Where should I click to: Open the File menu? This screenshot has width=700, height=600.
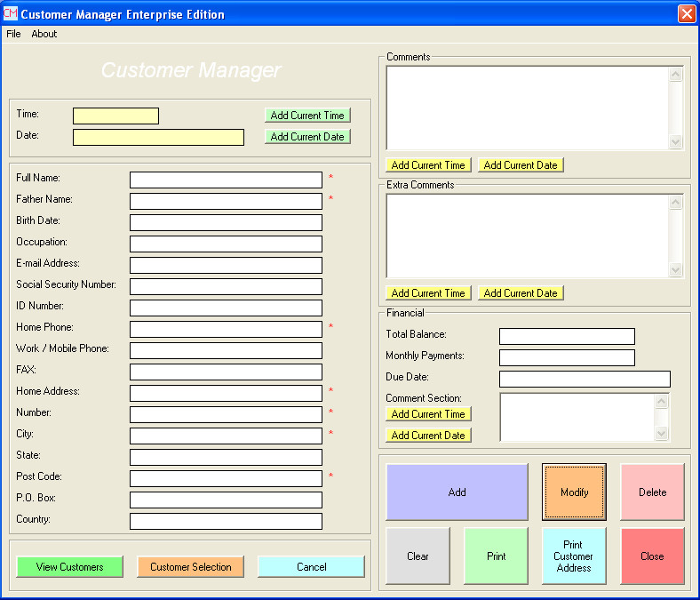[13, 34]
